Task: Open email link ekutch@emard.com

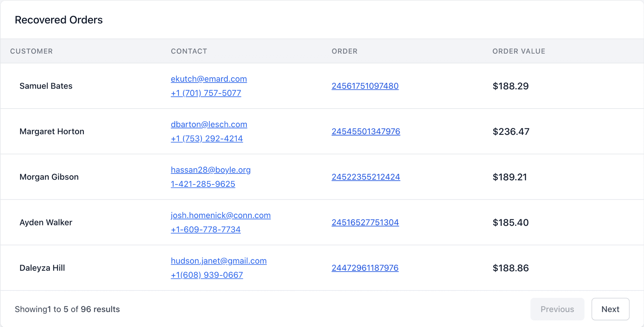Action: (x=209, y=79)
